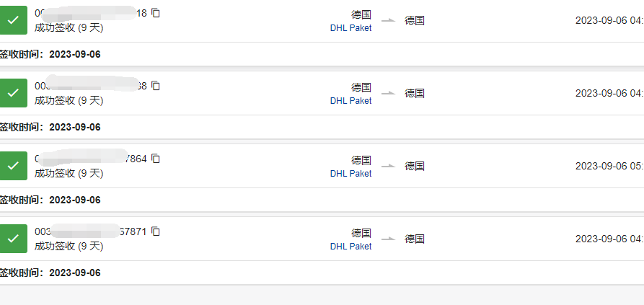
Task: Select the tracking number ending in 7864
Action: 91,159
